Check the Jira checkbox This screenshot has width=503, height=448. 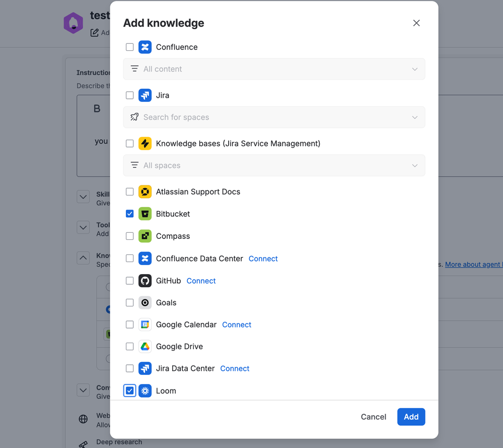tap(129, 95)
